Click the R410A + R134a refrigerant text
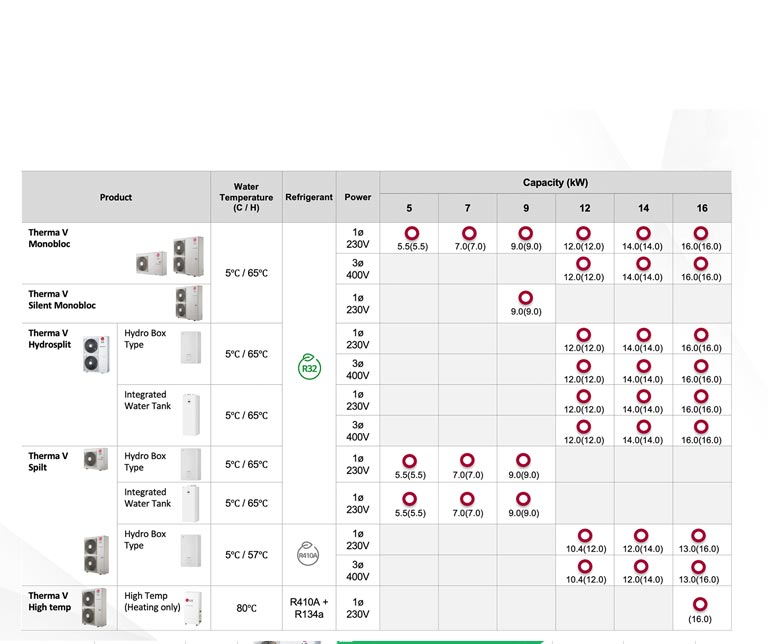Screen dimensions: 768x644 click(x=309, y=608)
